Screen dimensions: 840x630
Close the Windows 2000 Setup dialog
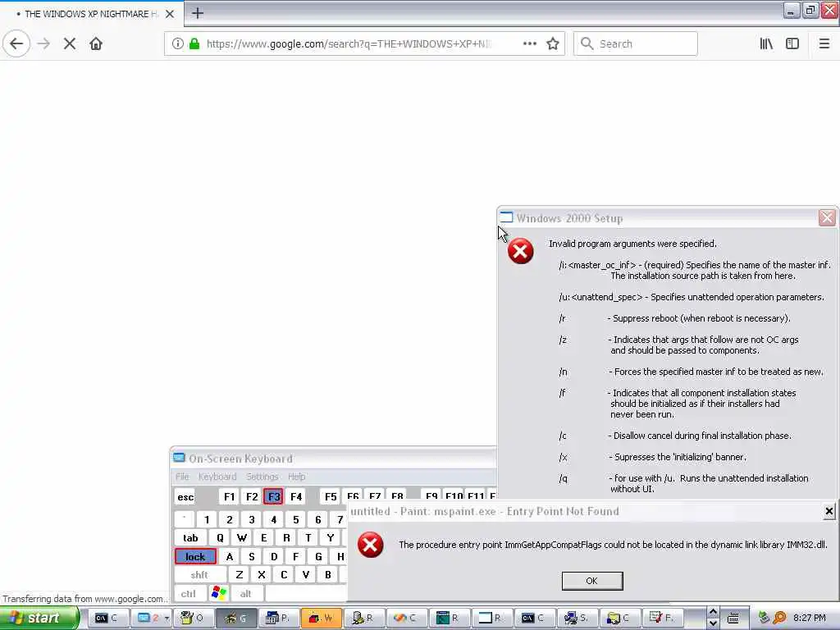827,217
